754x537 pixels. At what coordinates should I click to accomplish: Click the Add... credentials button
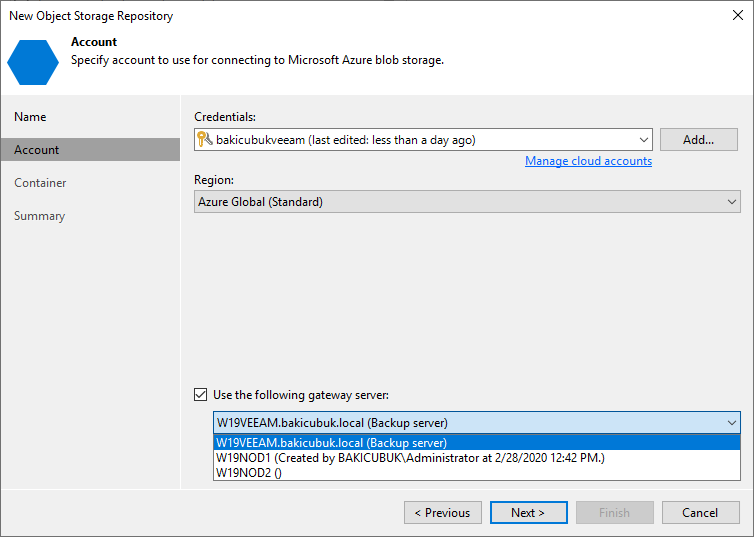tap(698, 139)
